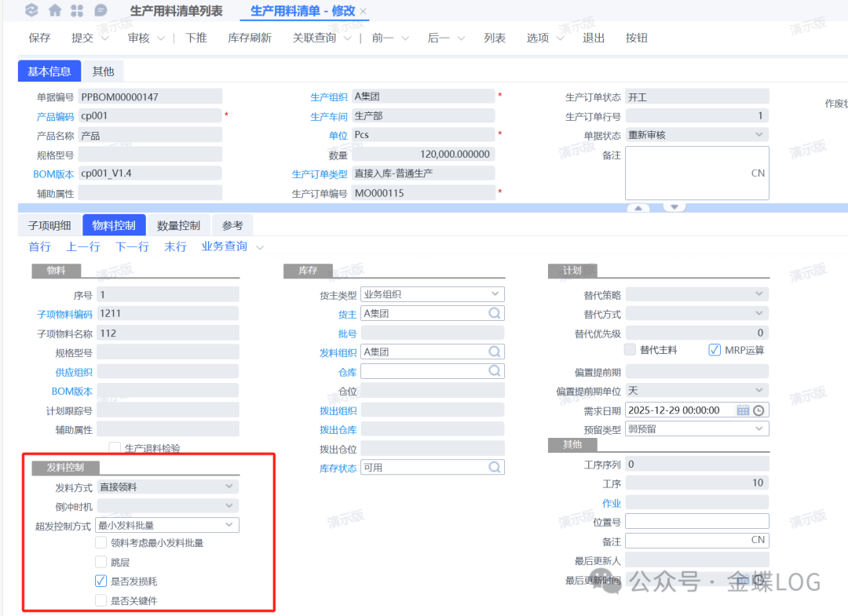Viewport: 848px width, 616px height.
Task: Switch to the 数量控制 tab
Action: [x=178, y=225]
